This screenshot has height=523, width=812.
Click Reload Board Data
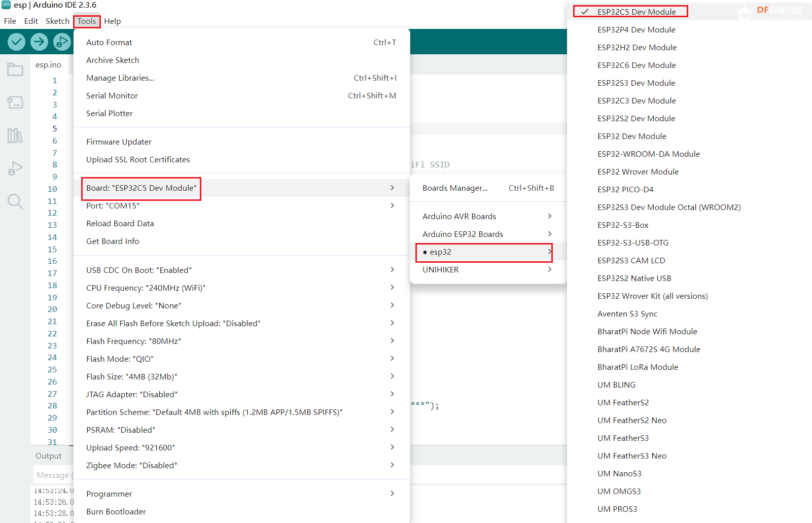coord(241,224)
